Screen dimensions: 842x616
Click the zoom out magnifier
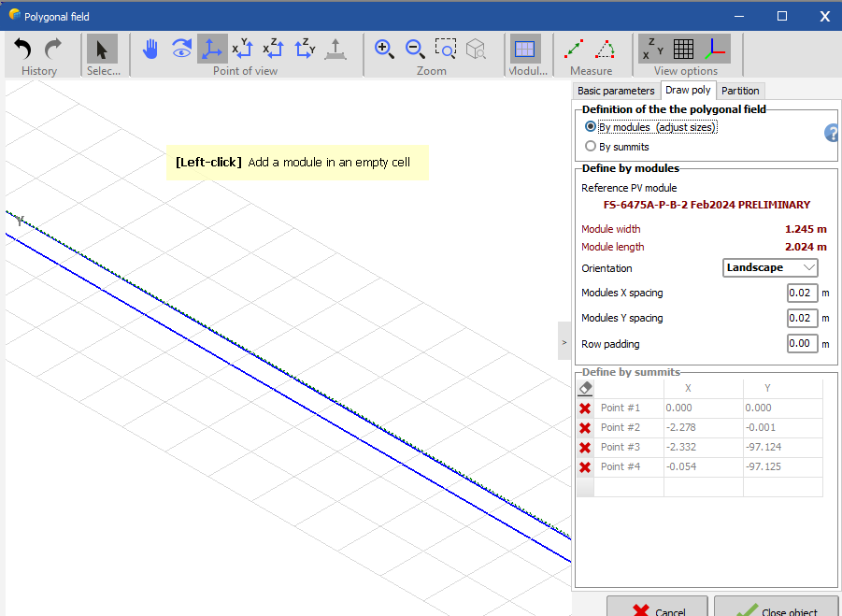(415, 49)
